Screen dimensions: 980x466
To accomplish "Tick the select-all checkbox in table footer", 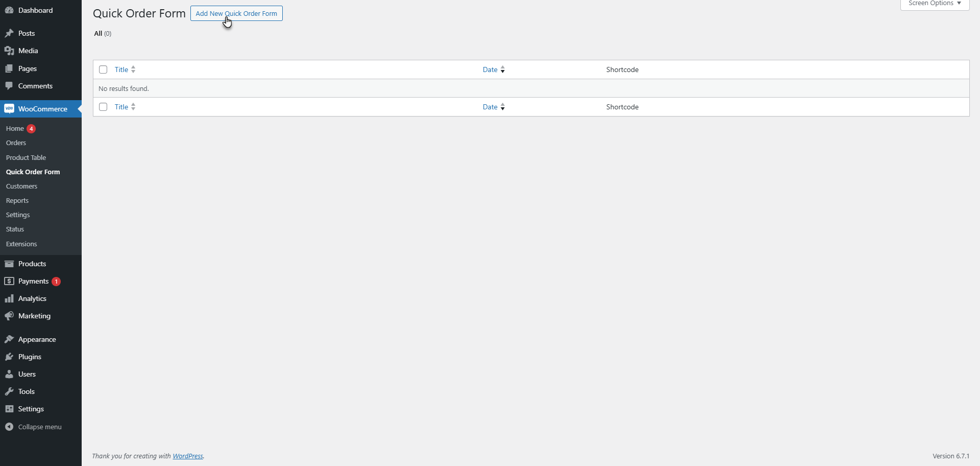I will 103,107.
